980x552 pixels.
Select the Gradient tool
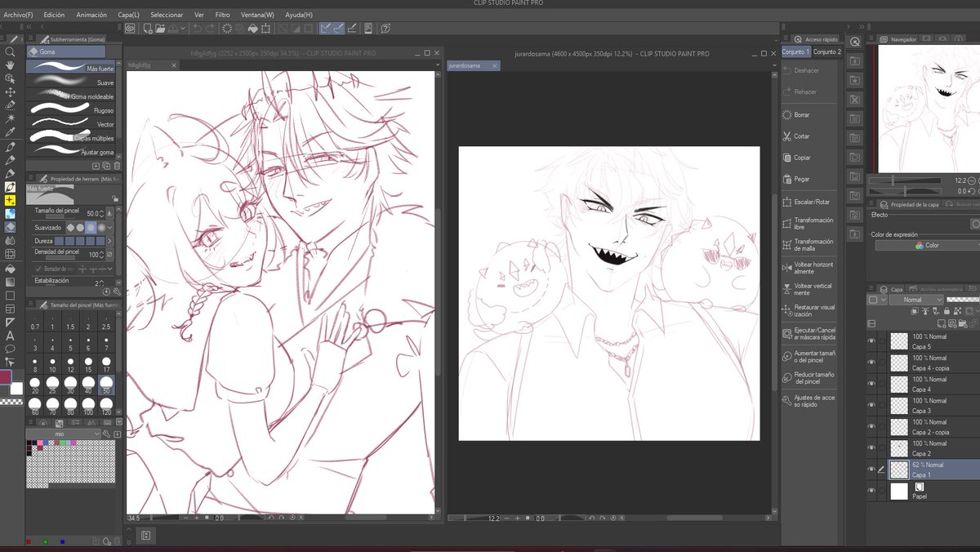[10, 282]
